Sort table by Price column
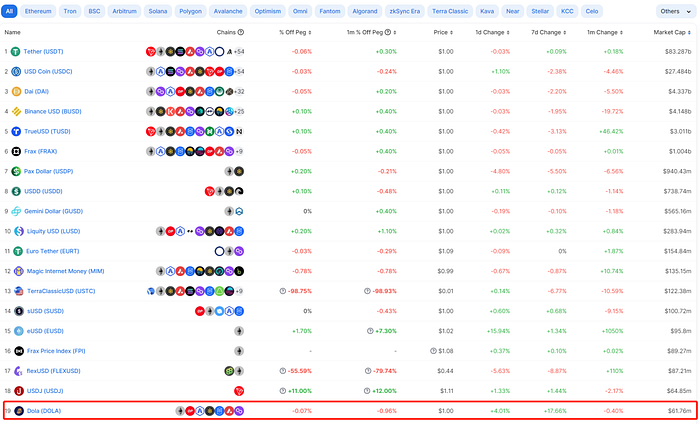This screenshot has height=424, width=700. click(x=441, y=32)
